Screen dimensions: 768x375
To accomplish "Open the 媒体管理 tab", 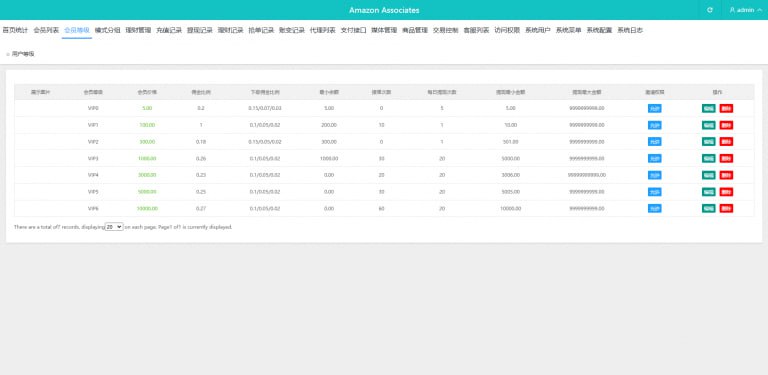I will click(384, 30).
